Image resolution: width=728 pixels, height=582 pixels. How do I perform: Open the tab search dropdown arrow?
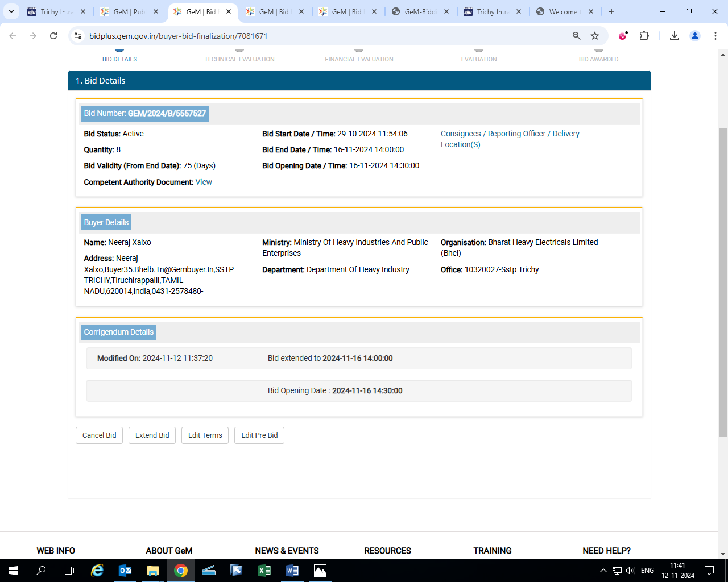11,11
